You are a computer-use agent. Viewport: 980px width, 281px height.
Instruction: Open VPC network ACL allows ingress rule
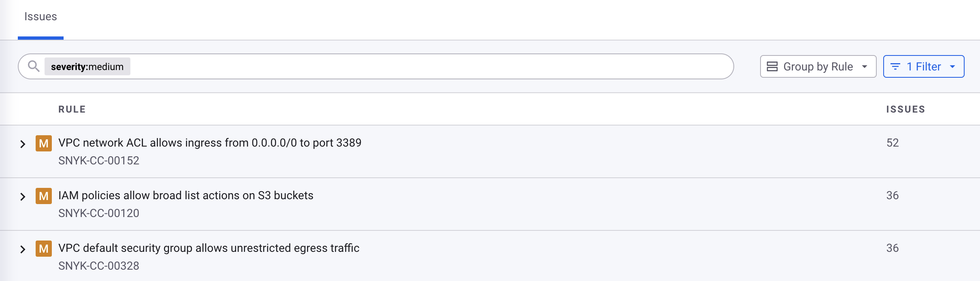click(x=210, y=143)
